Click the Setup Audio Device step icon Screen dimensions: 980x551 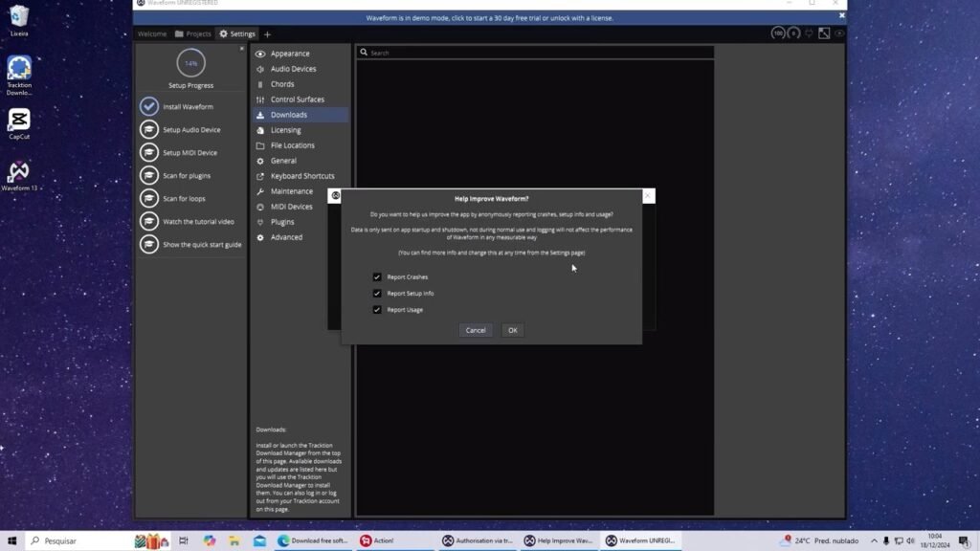(148, 129)
